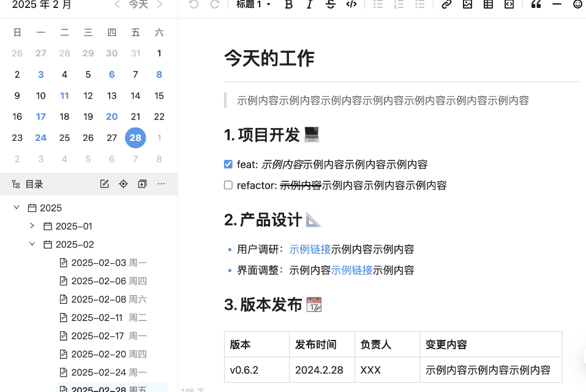Insert a hyperlink from the toolbar
Viewport: 586px width, 392px height.
tap(446, 4)
